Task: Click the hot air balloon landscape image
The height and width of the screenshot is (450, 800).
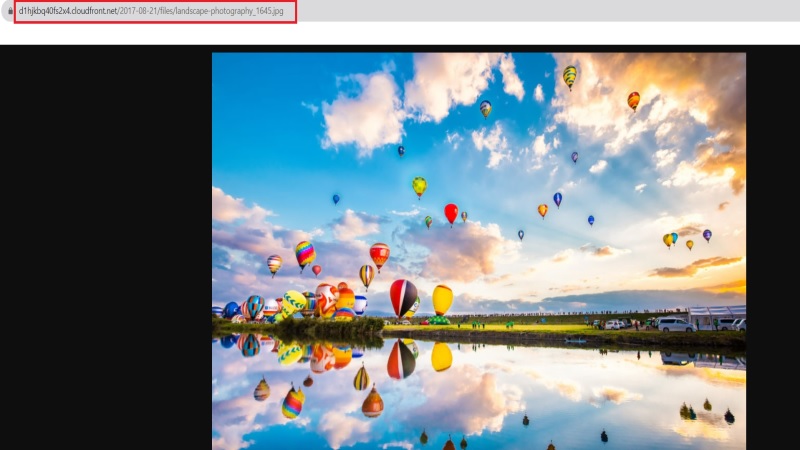Action: click(x=479, y=251)
